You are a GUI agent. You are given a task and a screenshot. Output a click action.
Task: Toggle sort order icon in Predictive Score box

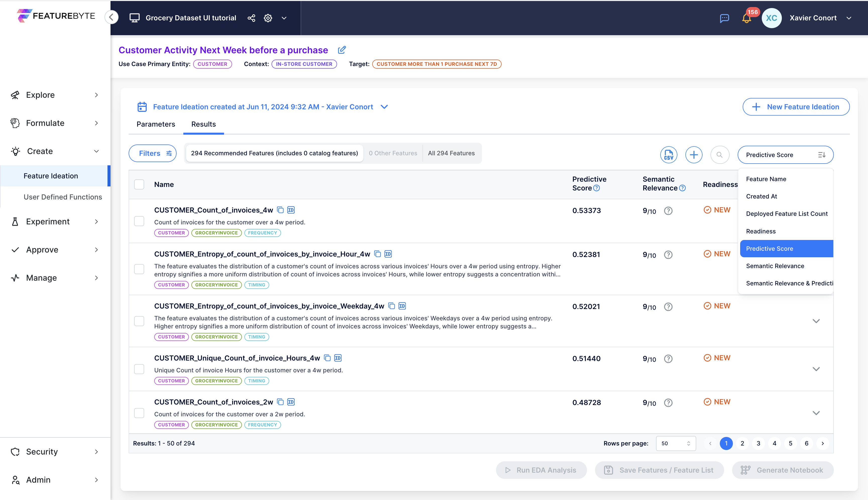[822, 155]
